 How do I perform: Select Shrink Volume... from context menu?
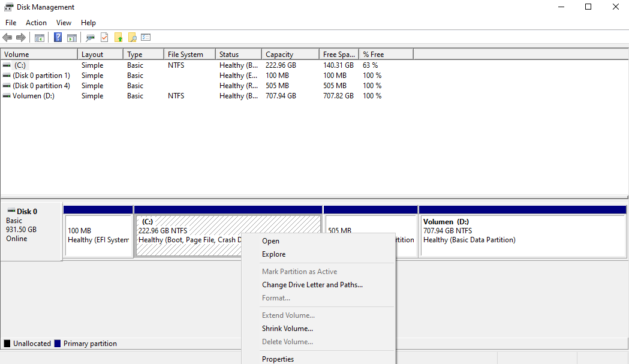318,328
